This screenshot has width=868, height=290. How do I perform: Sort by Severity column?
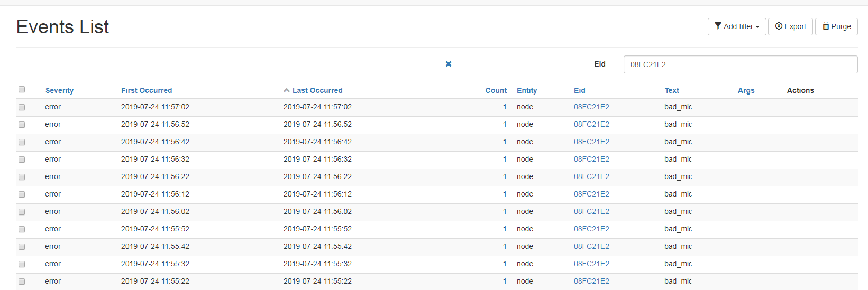pyautogui.click(x=59, y=90)
